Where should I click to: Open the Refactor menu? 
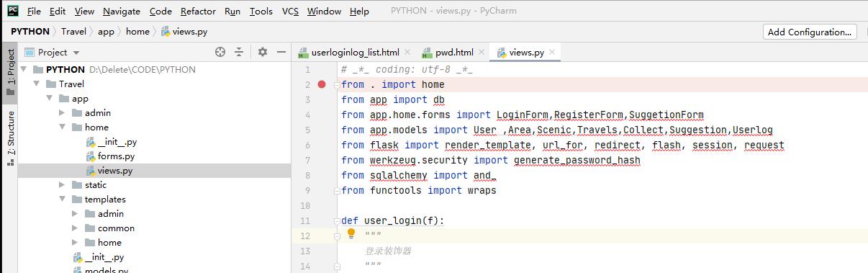tap(198, 11)
